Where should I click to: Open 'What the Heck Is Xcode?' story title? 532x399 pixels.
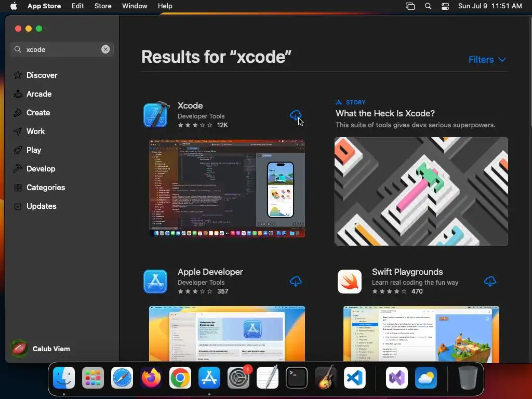coord(385,113)
